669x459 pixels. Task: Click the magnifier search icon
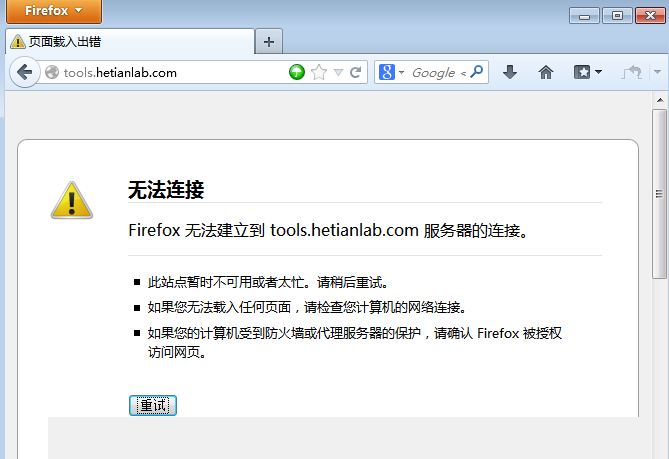(x=477, y=72)
